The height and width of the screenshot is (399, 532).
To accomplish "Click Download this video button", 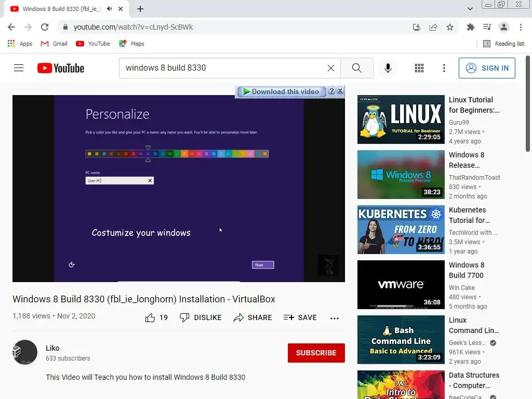I will coord(281,91).
